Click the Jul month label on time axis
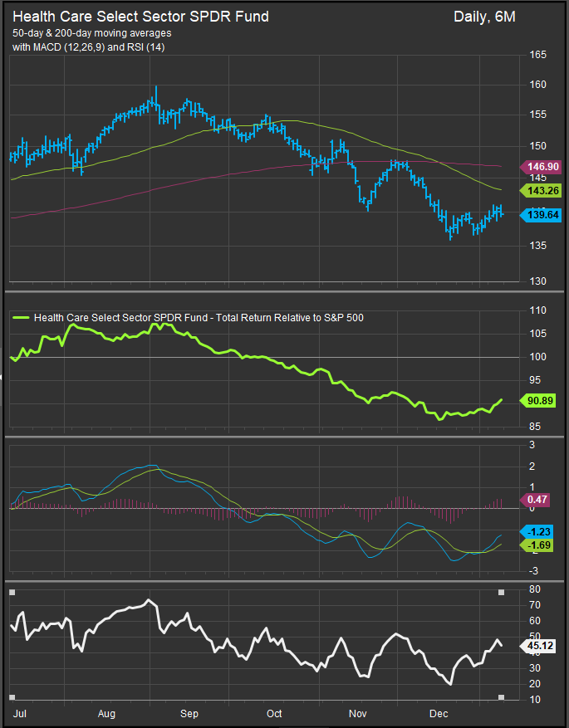This screenshot has width=569, height=728. coord(19,714)
